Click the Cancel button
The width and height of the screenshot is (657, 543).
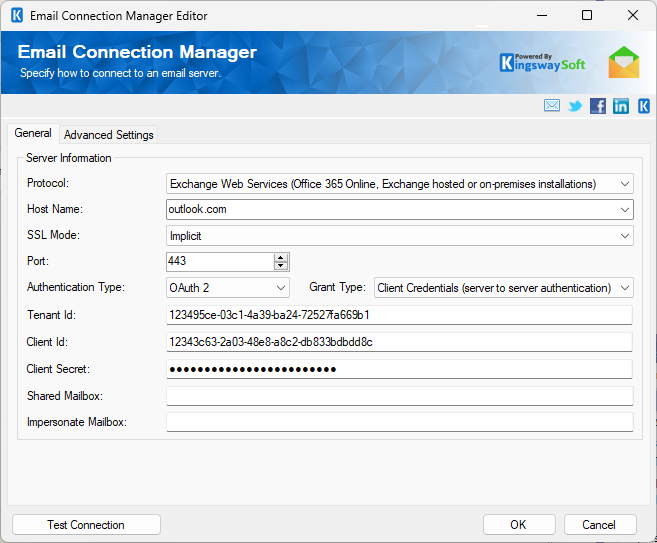(x=600, y=525)
